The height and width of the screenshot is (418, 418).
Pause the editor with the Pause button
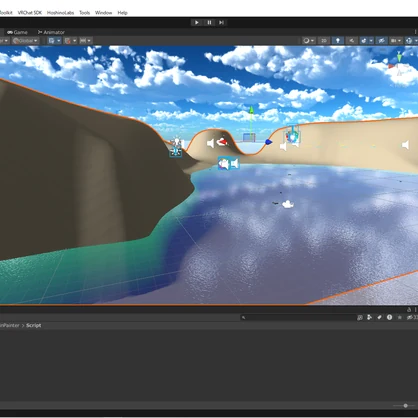(x=209, y=22)
